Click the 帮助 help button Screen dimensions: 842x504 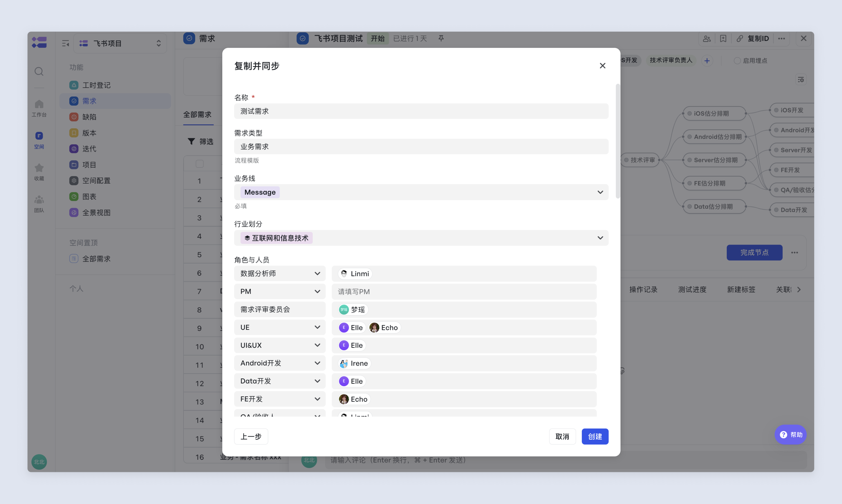tap(791, 435)
